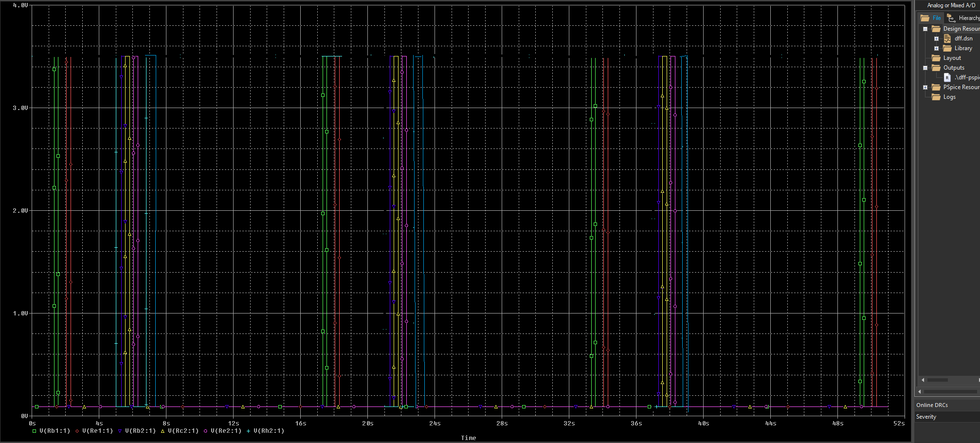Click the V(Rc2:1) yellow triangle legend marker

163,431
